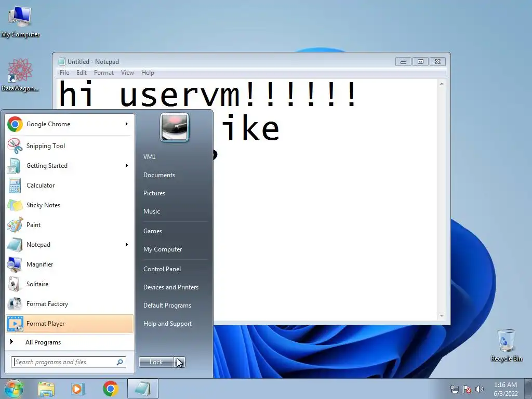Open Control Panel from Start menu
Viewport: 532px width, 399px height.
[x=162, y=269]
